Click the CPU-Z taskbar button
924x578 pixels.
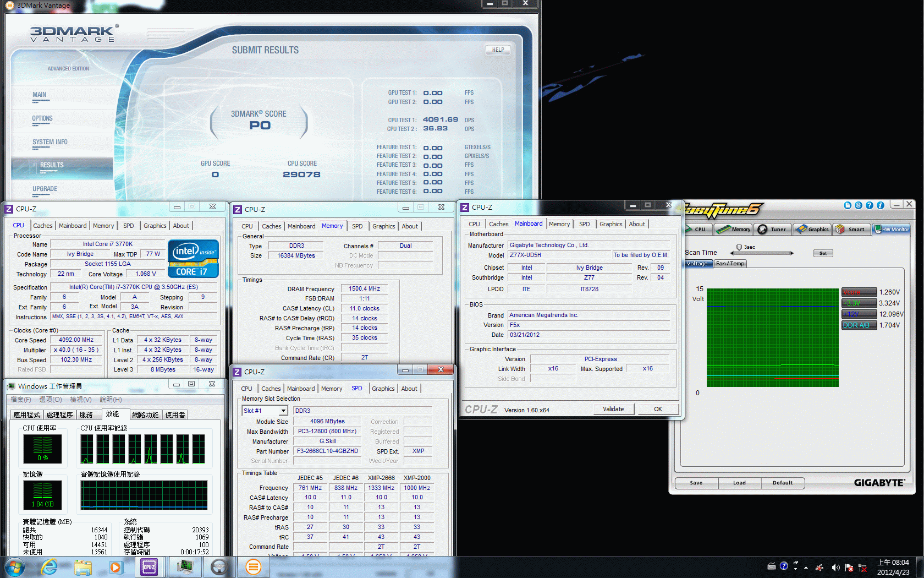[149, 567]
